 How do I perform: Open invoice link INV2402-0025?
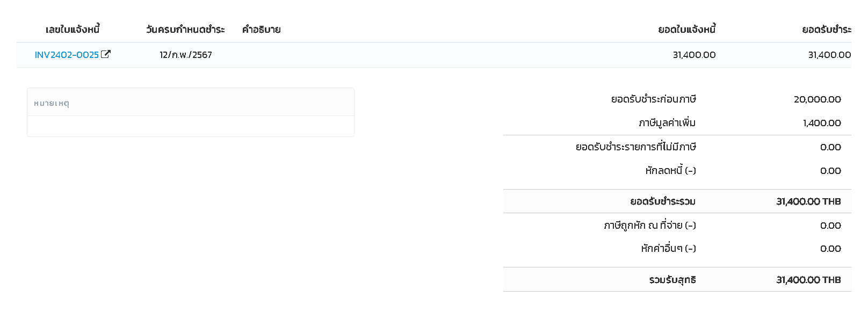(67, 55)
